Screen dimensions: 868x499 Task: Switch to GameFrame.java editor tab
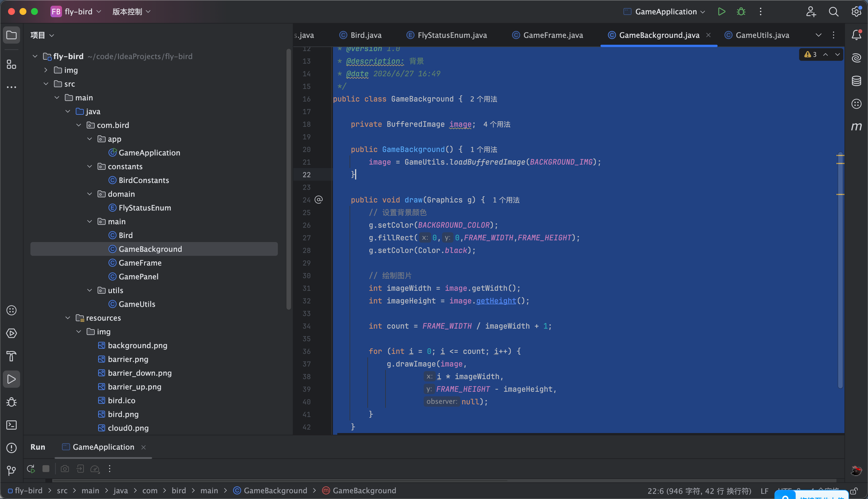[x=547, y=35]
